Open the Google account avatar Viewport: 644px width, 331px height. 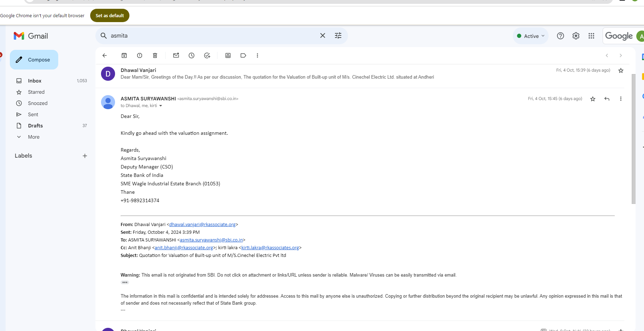[640, 36]
